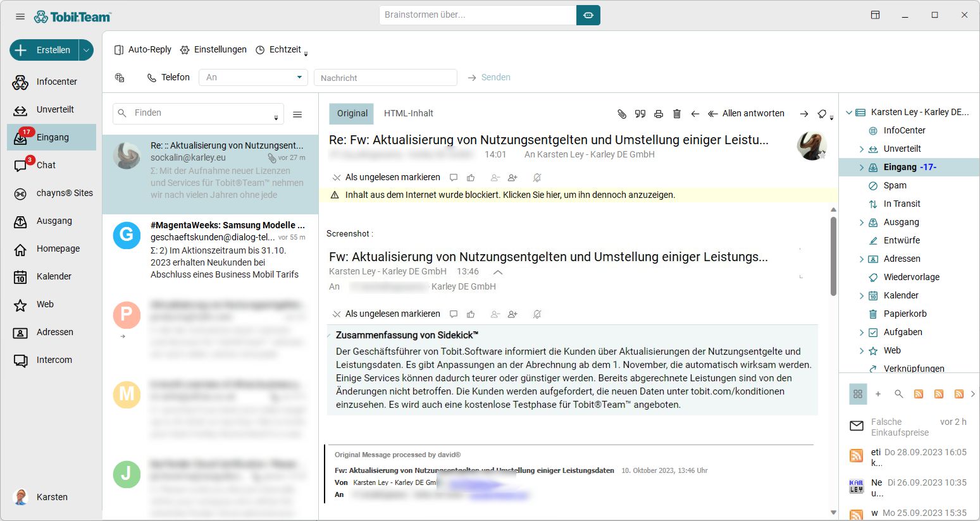The height and width of the screenshot is (521, 980).
Task: Open chayns Sites in sidebar
Action: click(x=64, y=193)
